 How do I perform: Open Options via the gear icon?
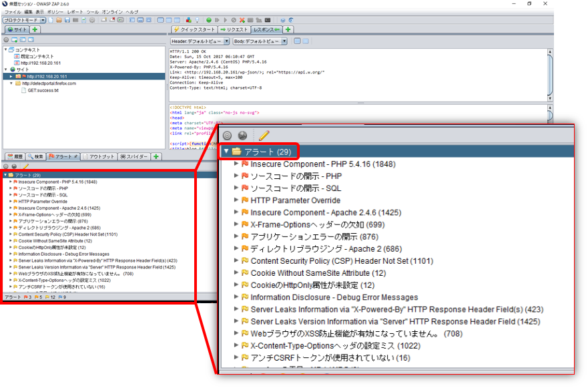92,20
